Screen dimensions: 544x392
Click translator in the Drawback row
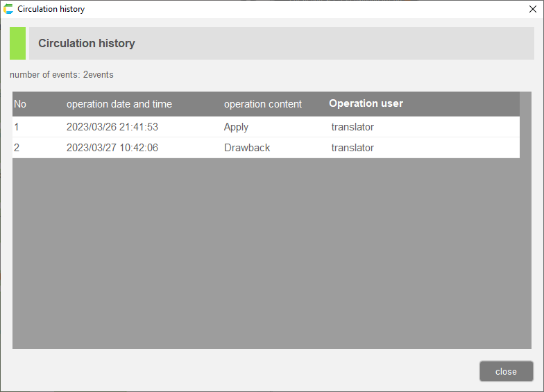[x=352, y=148]
